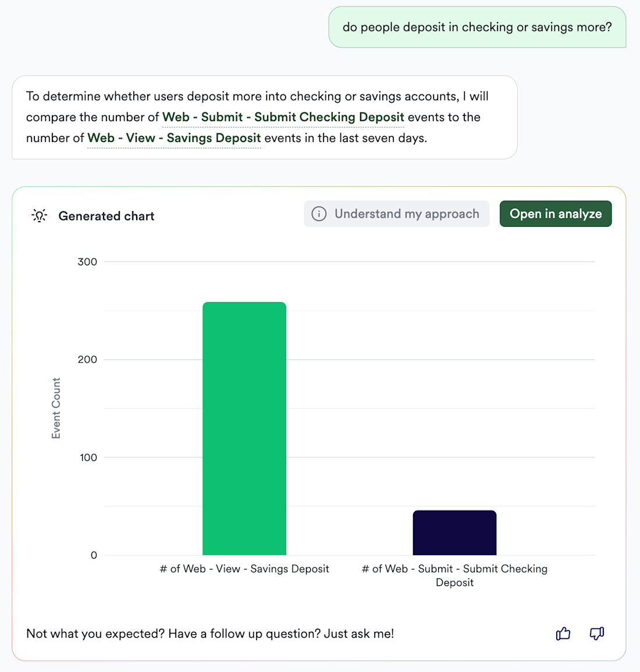Click the assistant's explanation message bubble
Screen dimensions: 640x672
(264, 117)
